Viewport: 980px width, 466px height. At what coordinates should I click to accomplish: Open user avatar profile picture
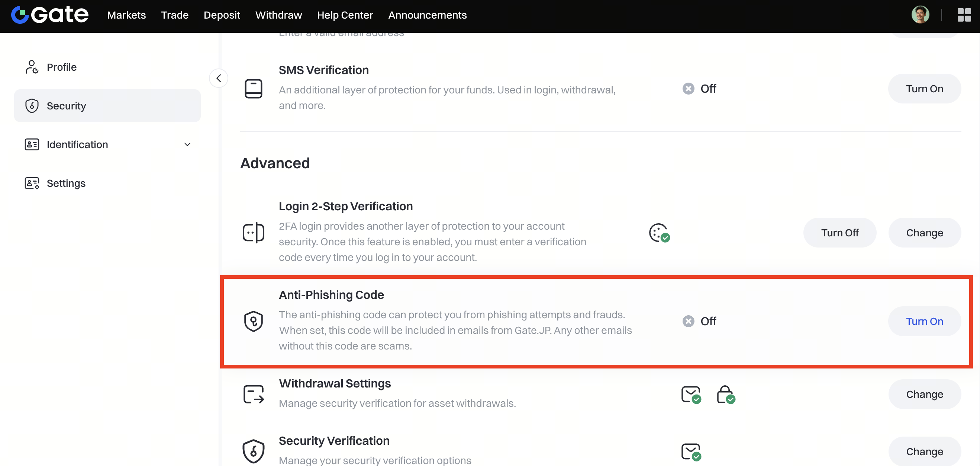920,15
